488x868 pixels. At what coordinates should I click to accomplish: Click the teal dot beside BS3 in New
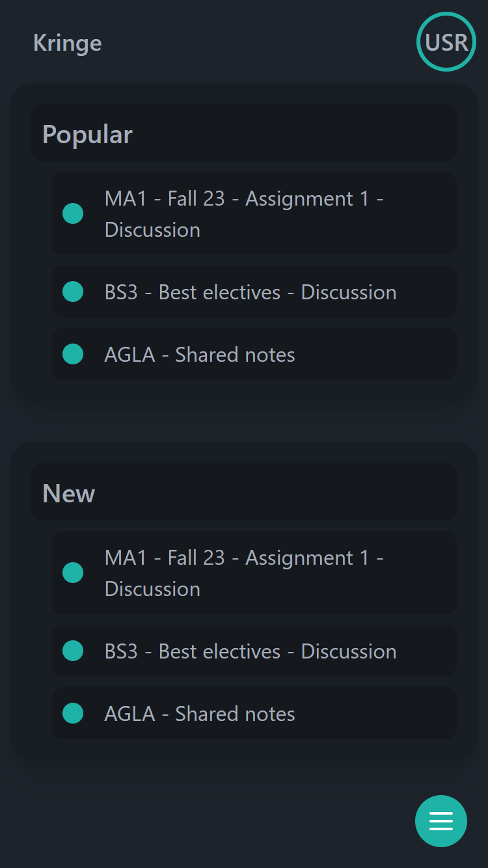pyautogui.click(x=73, y=651)
